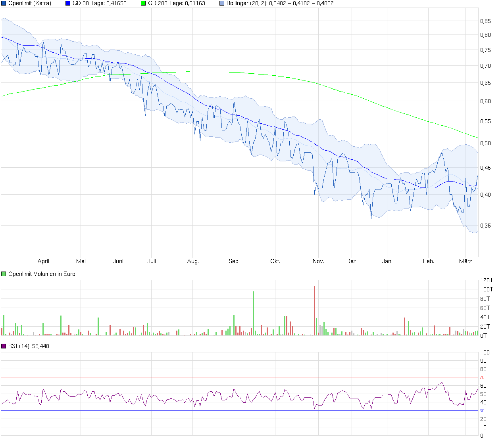Click the green Openlimit Volumen legend square
The image size is (504, 442).
click(x=4, y=274)
